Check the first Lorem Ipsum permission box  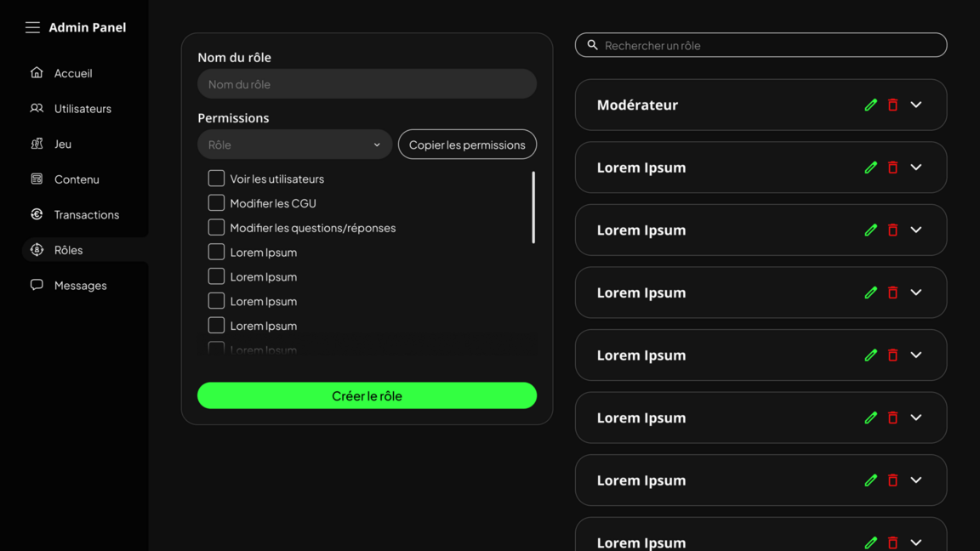(216, 252)
